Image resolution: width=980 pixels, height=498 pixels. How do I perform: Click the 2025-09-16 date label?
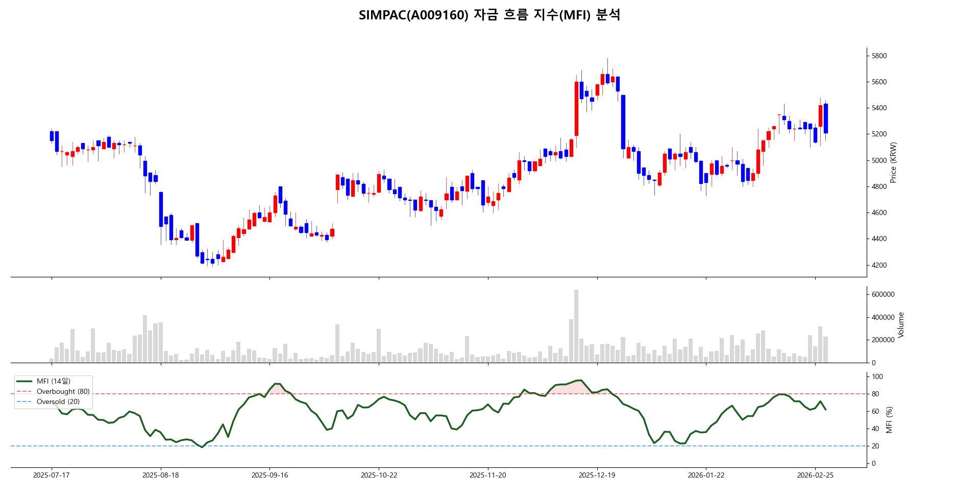(x=270, y=475)
